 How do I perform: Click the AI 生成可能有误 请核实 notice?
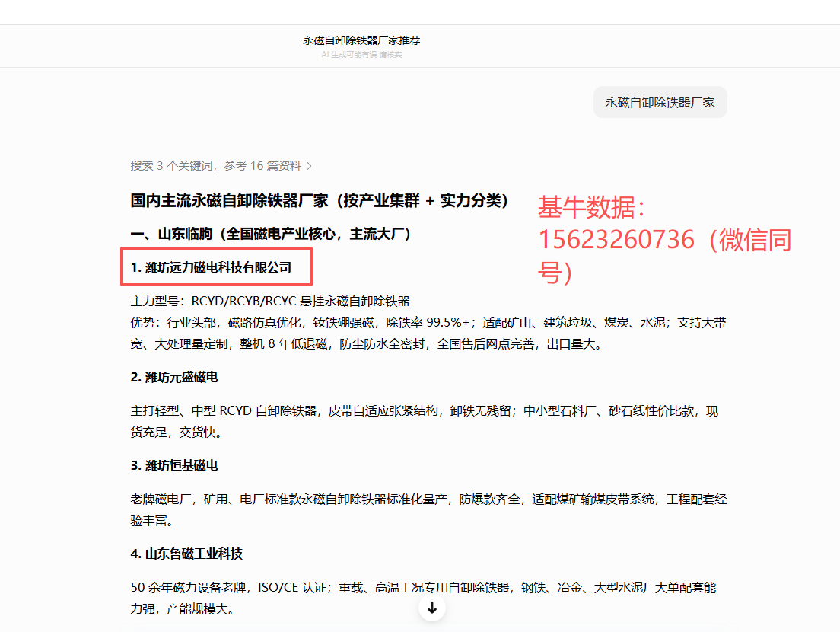361,55
